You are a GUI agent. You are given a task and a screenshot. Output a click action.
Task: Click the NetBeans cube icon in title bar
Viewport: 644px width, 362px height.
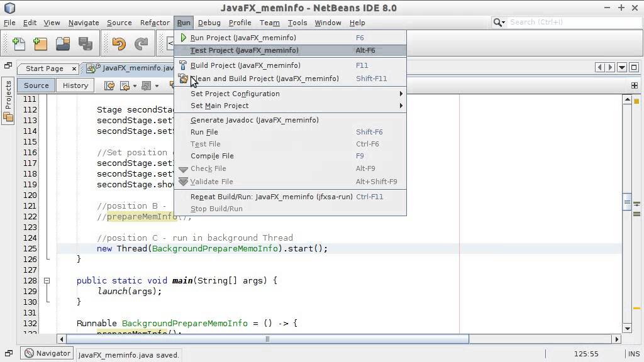9,8
